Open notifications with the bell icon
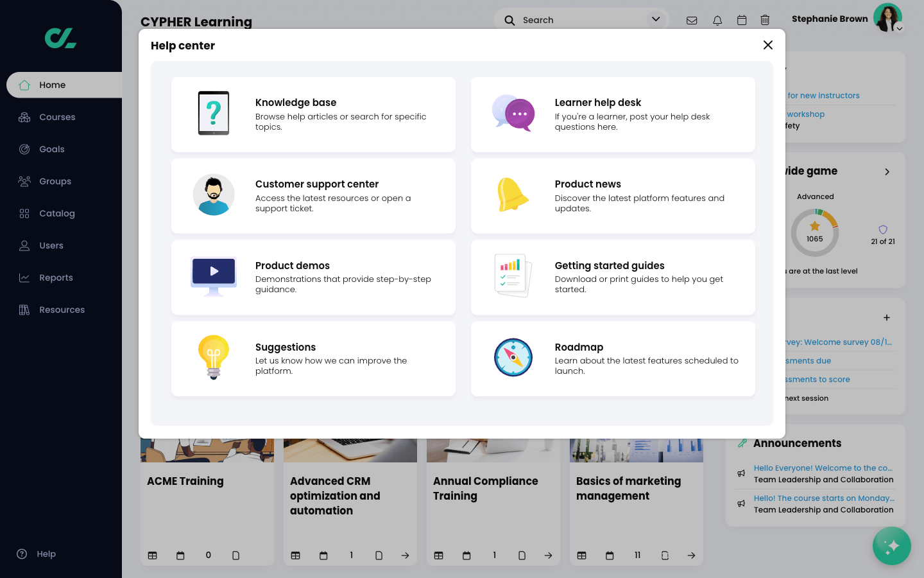This screenshot has width=924, height=578. pos(717,21)
